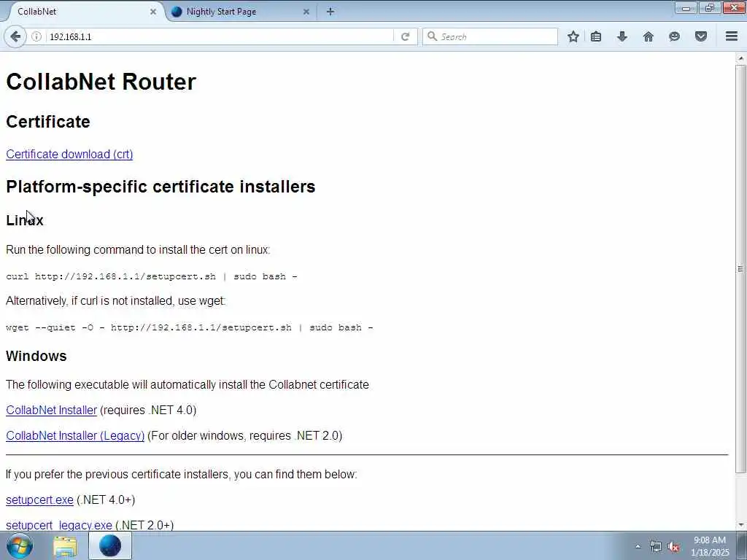747x560 pixels.
Task: Go back using the browser back arrow
Action: (x=15, y=36)
